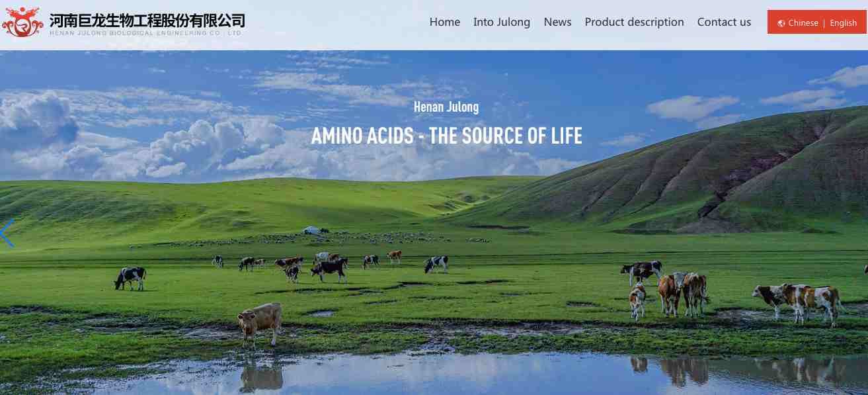The width and height of the screenshot is (868, 395).
Task: Go to previous banner slide with left arrow
Action: click(x=7, y=234)
